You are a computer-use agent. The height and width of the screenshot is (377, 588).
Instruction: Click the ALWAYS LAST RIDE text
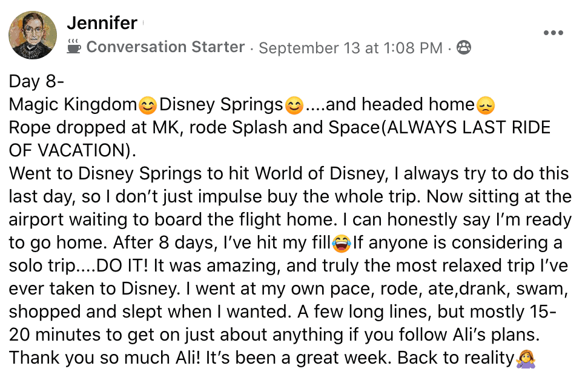[469, 127]
